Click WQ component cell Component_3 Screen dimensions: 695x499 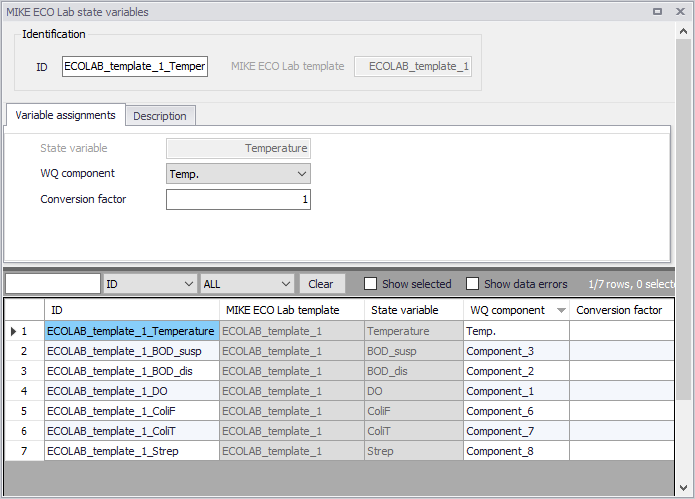click(x=516, y=351)
